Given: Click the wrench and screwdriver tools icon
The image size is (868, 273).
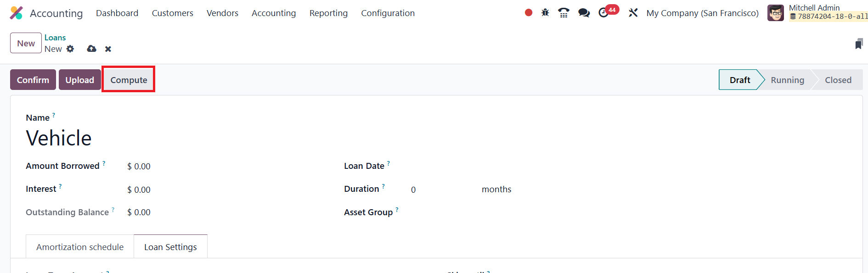Looking at the screenshot, I should pyautogui.click(x=633, y=13).
